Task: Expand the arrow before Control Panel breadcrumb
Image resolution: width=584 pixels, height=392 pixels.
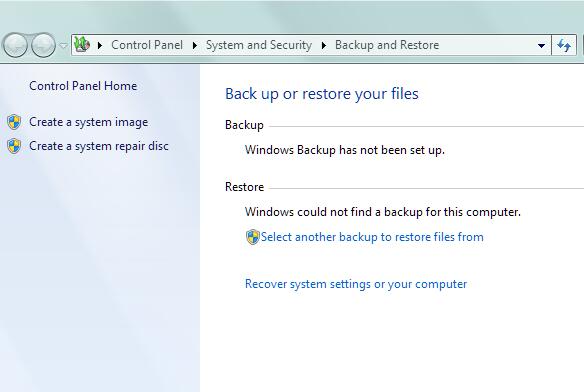Action: 100,45
